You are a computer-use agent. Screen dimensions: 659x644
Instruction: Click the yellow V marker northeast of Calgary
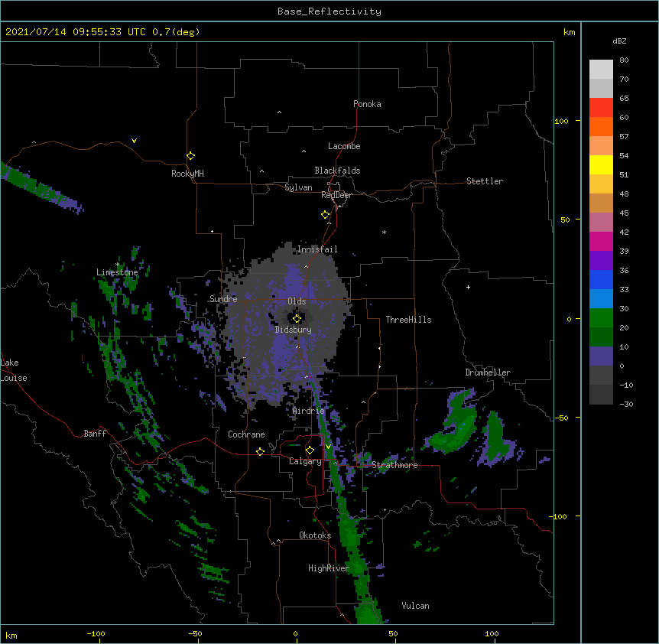[328, 447]
